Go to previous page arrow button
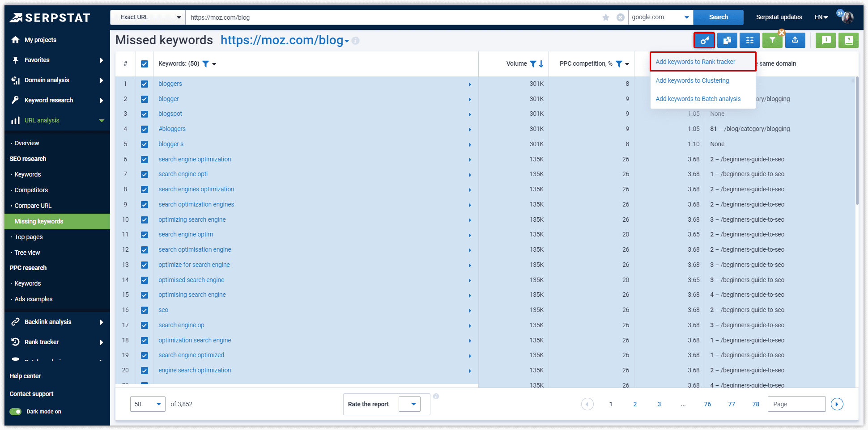 tap(587, 404)
